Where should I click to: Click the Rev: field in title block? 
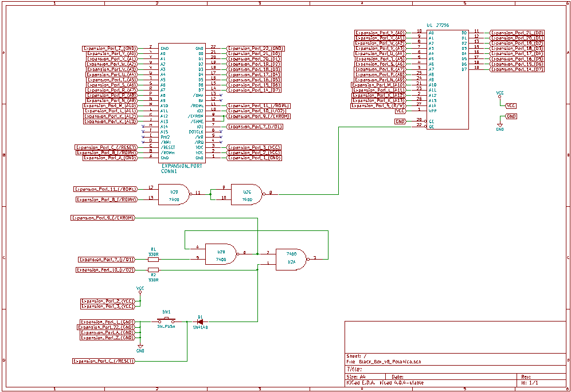(526, 377)
